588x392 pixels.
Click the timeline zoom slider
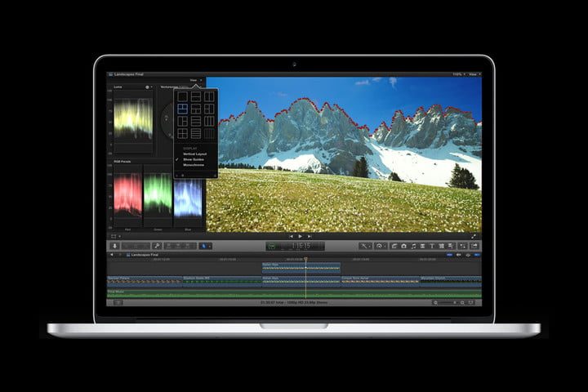448,302
